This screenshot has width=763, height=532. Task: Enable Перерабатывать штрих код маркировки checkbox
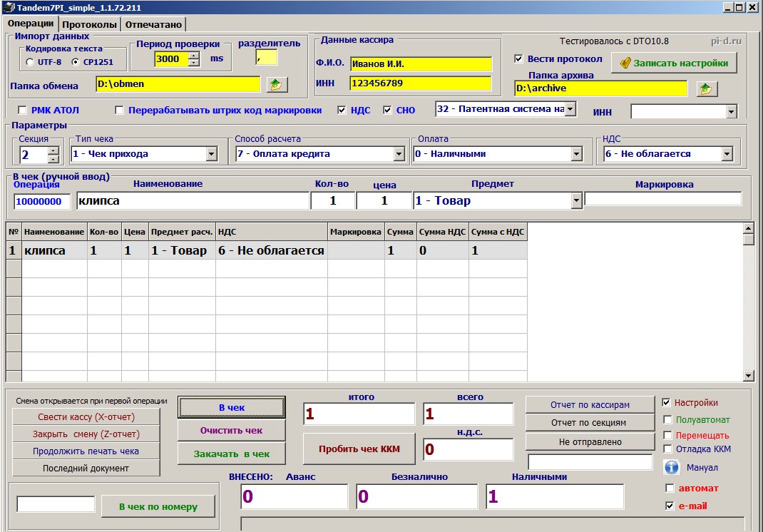tap(119, 110)
